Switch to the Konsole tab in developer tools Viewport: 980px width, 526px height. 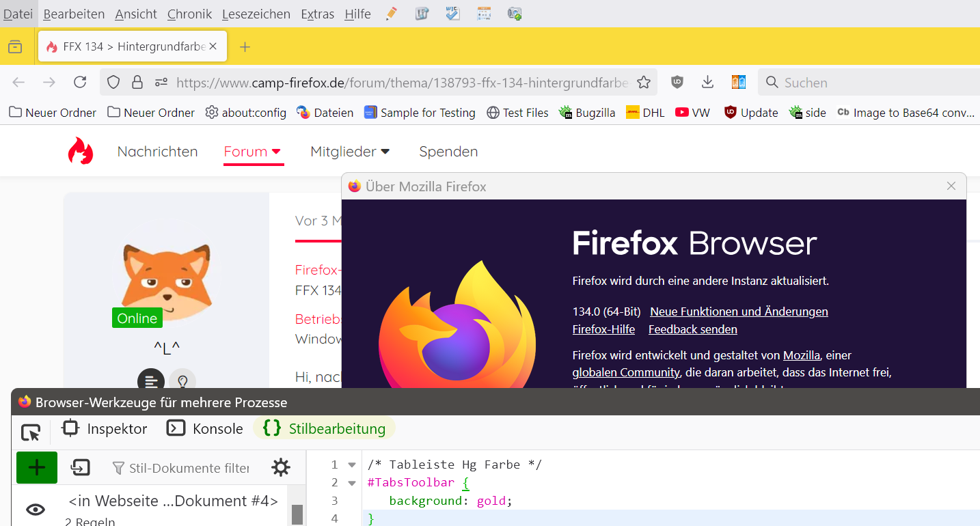(205, 429)
